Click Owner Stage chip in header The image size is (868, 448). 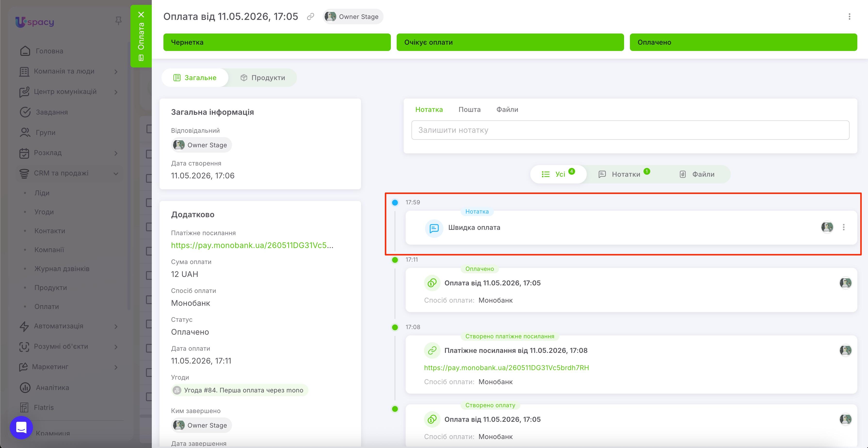tap(353, 17)
